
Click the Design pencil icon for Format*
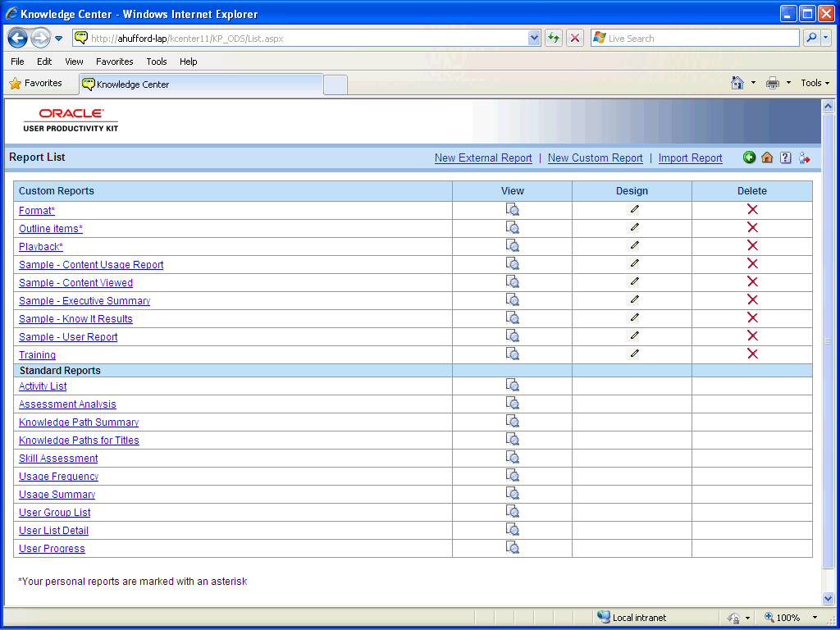[x=634, y=209]
